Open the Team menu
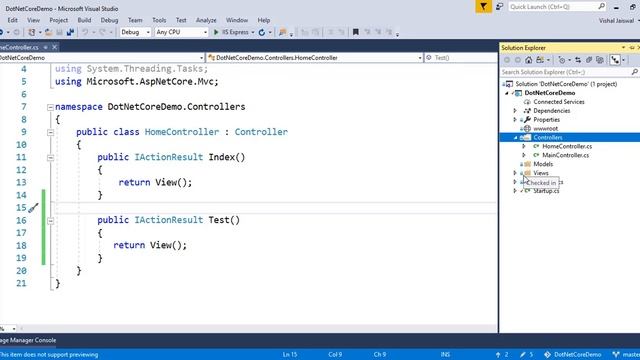This screenshot has width=640, height=360. tap(135, 20)
